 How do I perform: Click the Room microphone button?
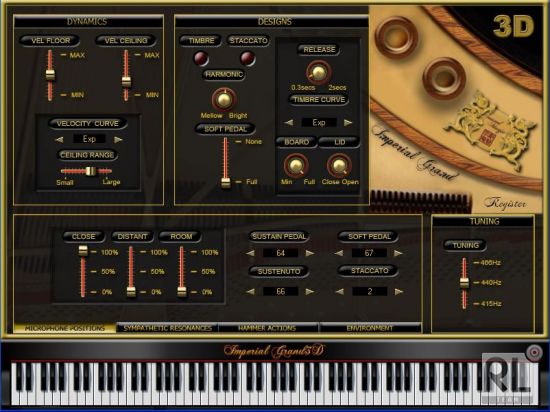[x=181, y=236]
